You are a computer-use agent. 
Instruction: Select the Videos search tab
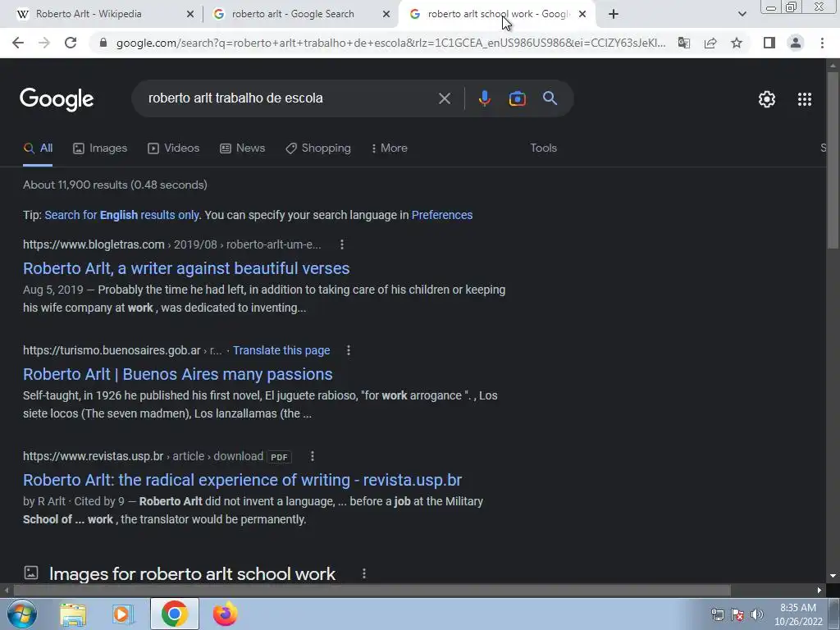click(174, 148)
